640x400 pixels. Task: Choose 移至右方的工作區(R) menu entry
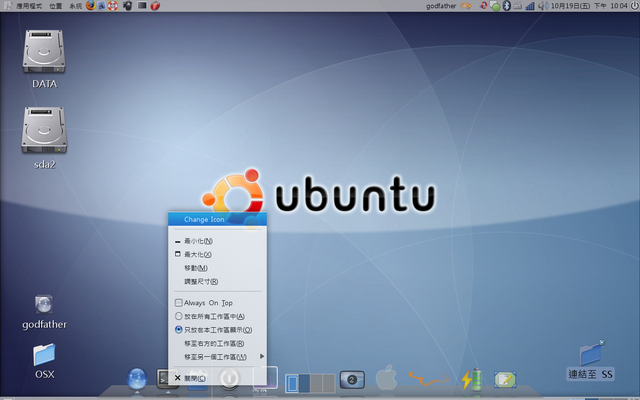pos(218,343)
